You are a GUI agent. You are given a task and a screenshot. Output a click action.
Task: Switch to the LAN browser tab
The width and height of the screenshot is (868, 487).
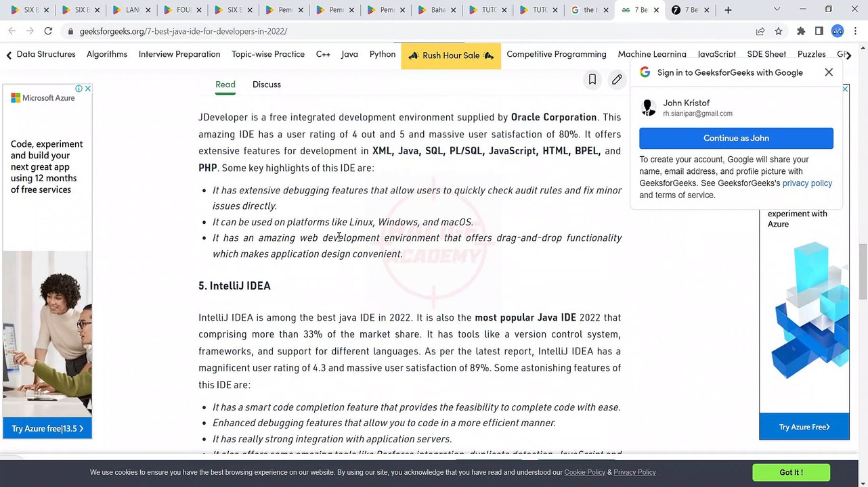[x=131, y=10]
